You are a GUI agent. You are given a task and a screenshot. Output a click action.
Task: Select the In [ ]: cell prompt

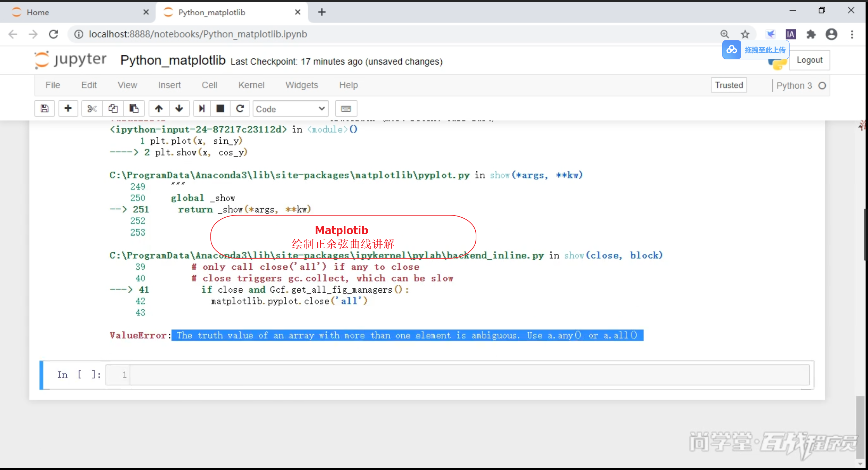tap(79, 375)
